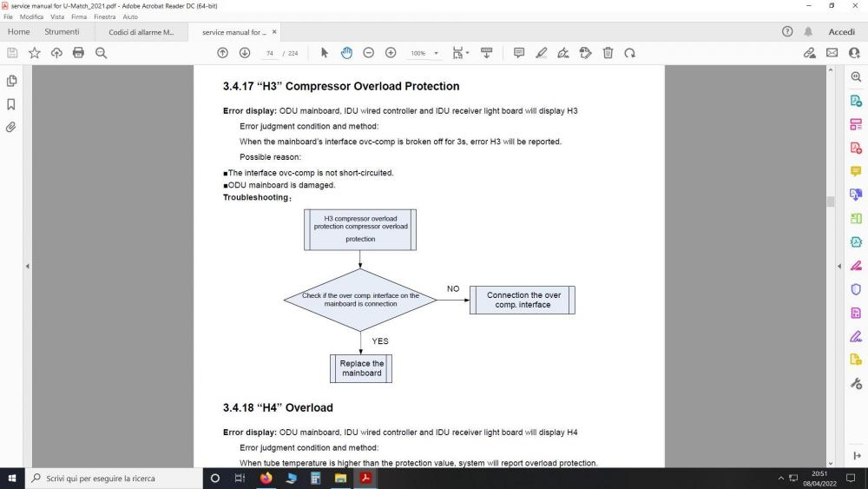Viewport: 868px width, 489px height.
Task: Open the attachments paperclip panel
Action: click(12, 127)
